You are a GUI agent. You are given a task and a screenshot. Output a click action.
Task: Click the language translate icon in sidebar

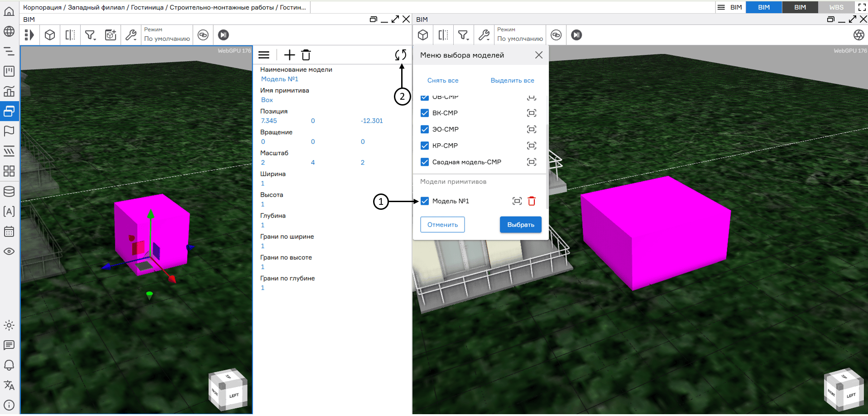(x=9, y=386)
